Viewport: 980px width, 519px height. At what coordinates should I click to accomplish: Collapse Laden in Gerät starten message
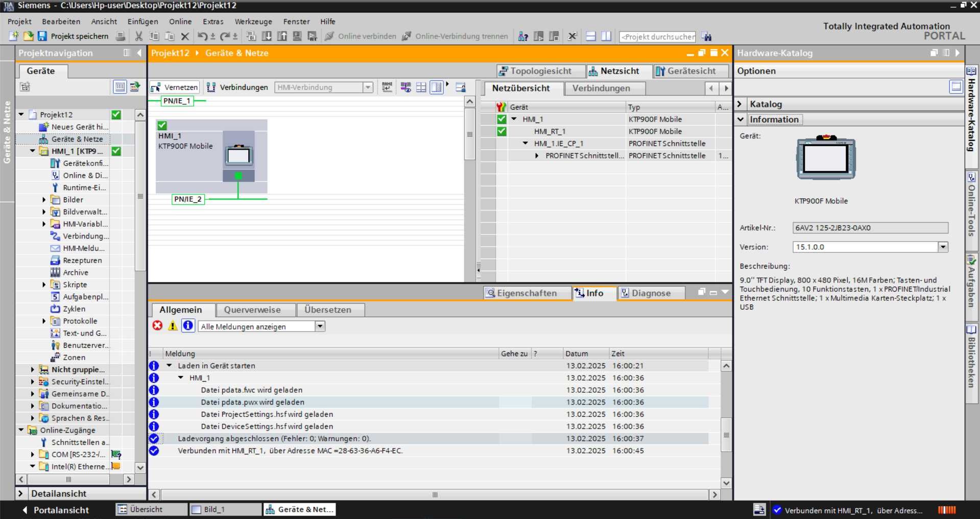(x=169, y=366)
